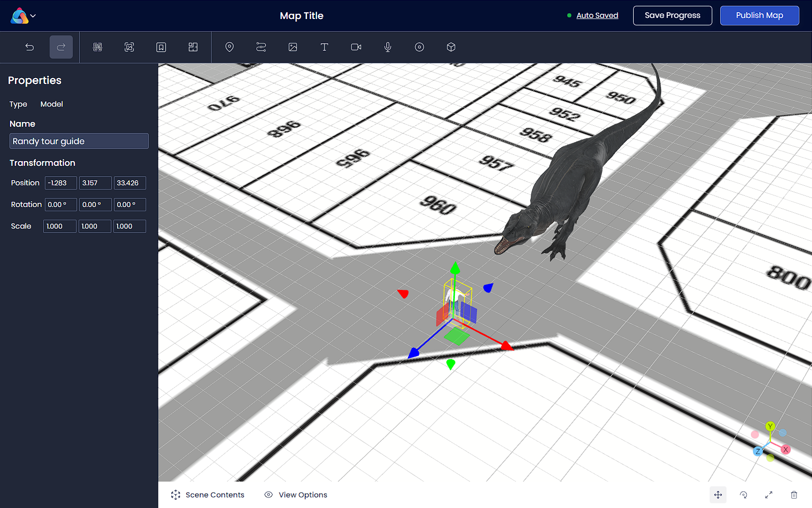Click the undo arrow in the toolbar
This screenshot has height=508, width=812.
[30, 47]
